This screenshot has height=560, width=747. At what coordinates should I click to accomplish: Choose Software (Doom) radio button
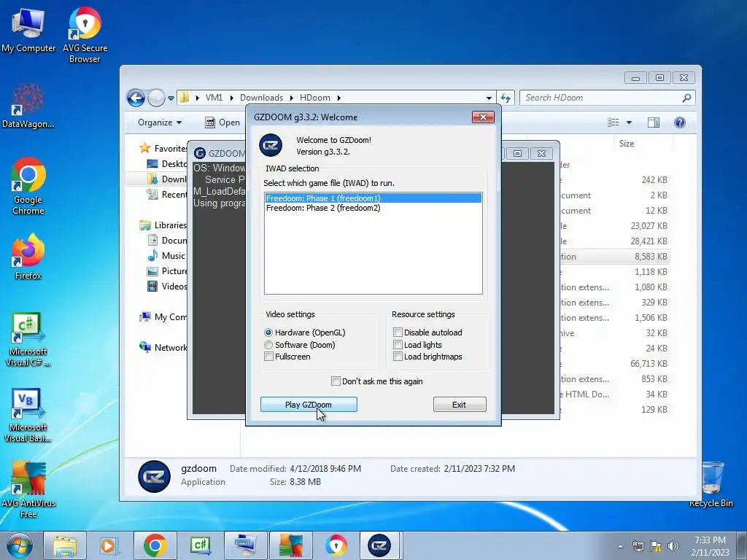[x=268, y=345]
